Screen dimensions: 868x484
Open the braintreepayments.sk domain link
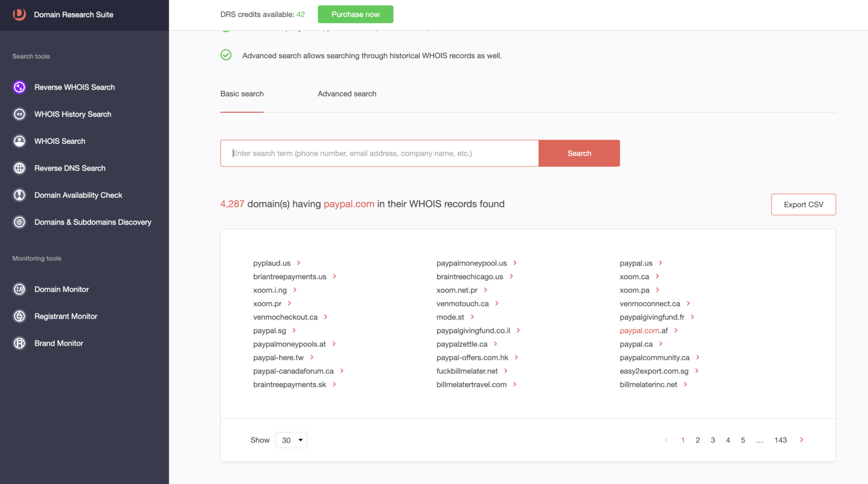point(289,384)
